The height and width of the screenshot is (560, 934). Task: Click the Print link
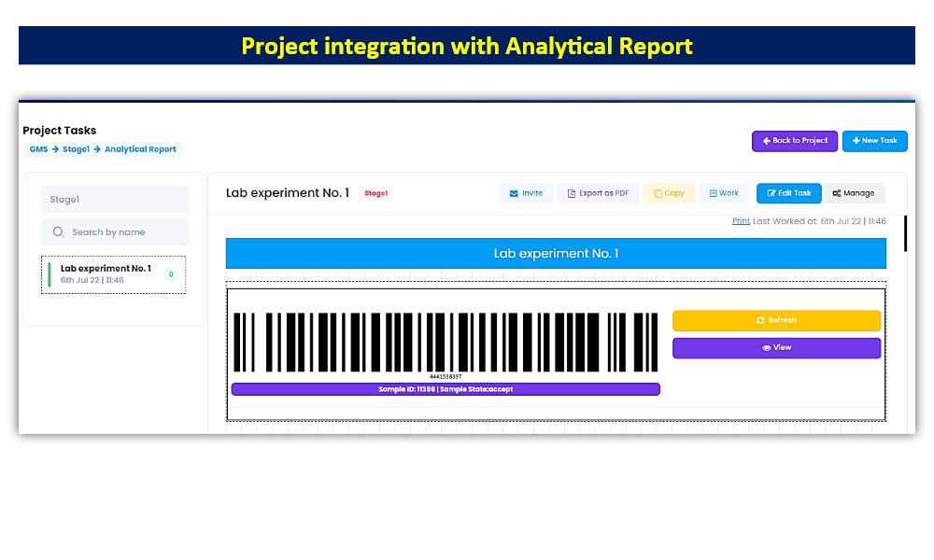pos(741,221)
